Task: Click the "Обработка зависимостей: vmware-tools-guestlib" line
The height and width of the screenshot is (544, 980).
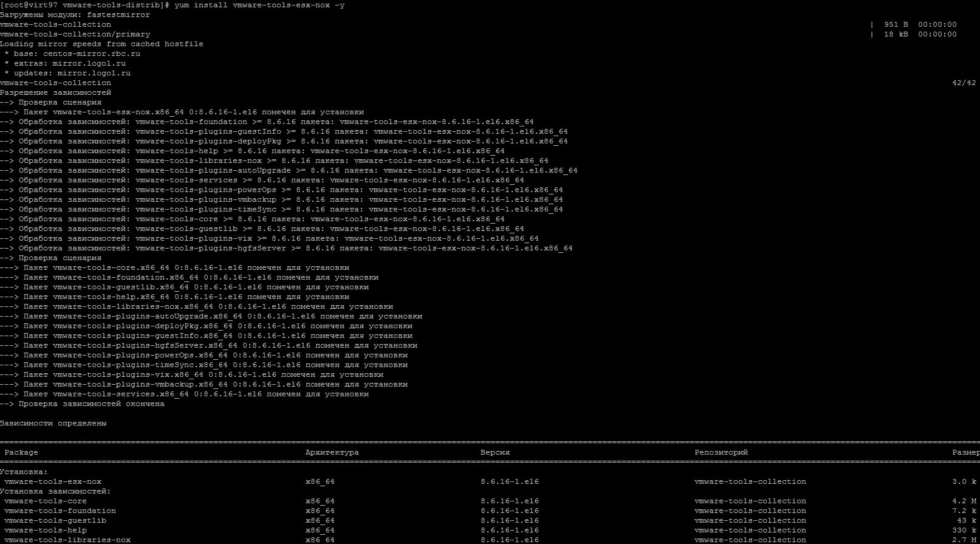Action: click(x=262, y=229)
